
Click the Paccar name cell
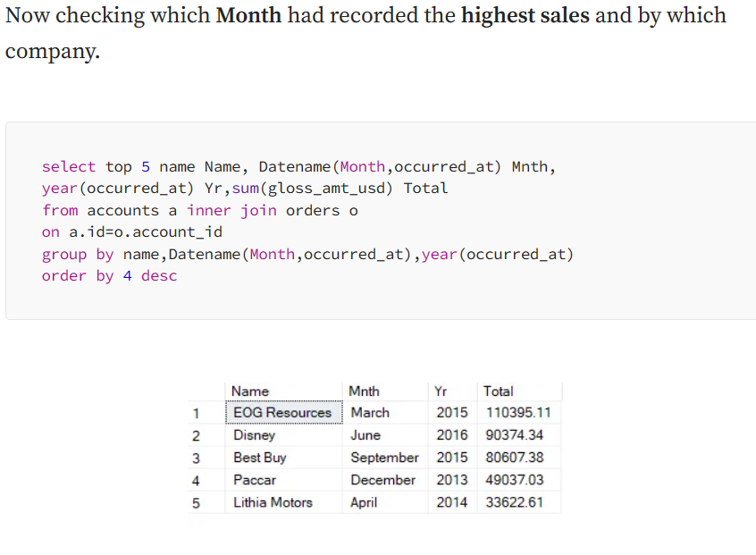(284, 480)
